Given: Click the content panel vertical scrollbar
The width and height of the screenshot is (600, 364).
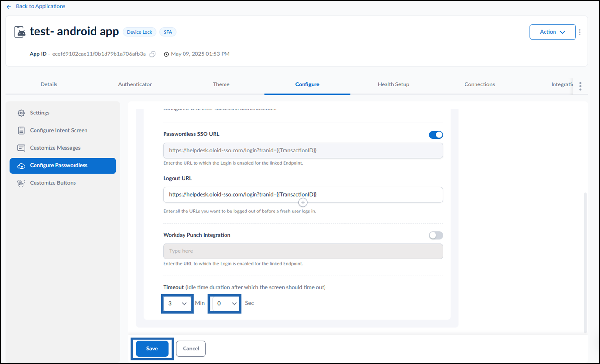Looking at the screenshot, I should pos(585,263).
